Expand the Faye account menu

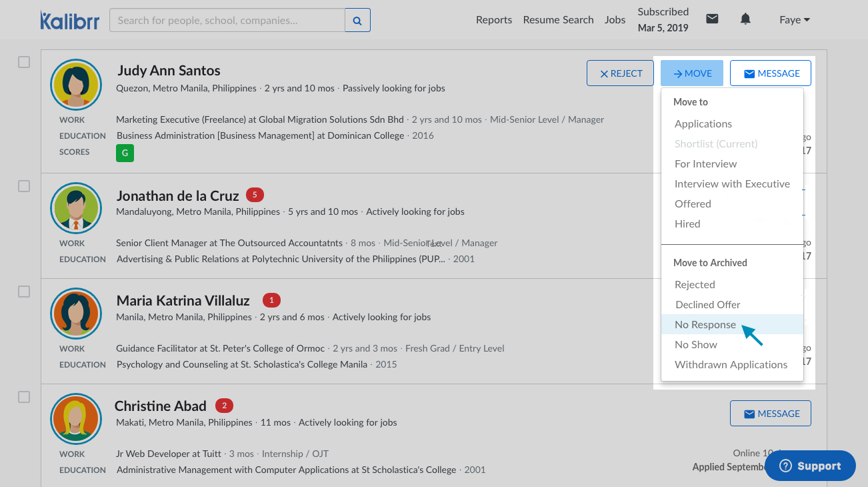pyautogui.click(x=795, y=20)
